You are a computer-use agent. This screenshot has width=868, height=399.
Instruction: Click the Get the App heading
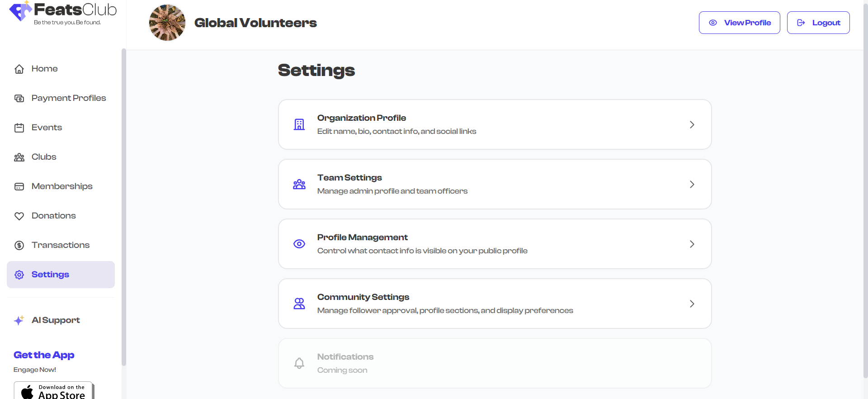pyautogui.click(x=44, y=355)
